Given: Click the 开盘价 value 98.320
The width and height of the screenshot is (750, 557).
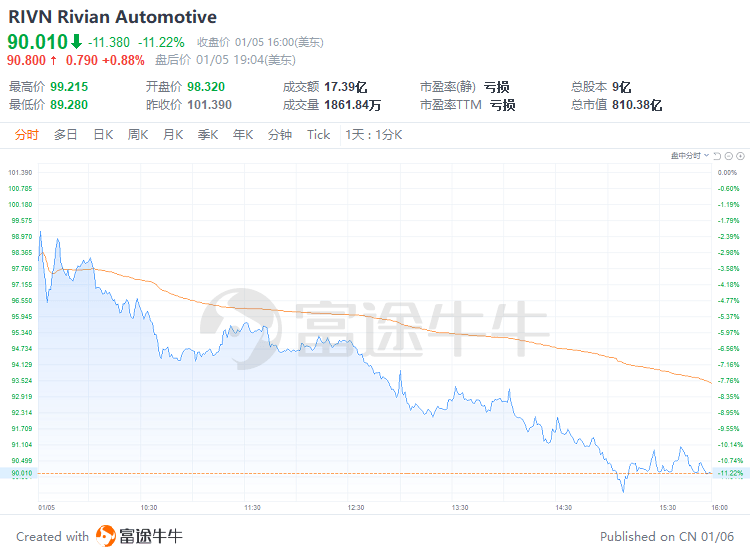Looking at the screenshot, I should [206, 87].
